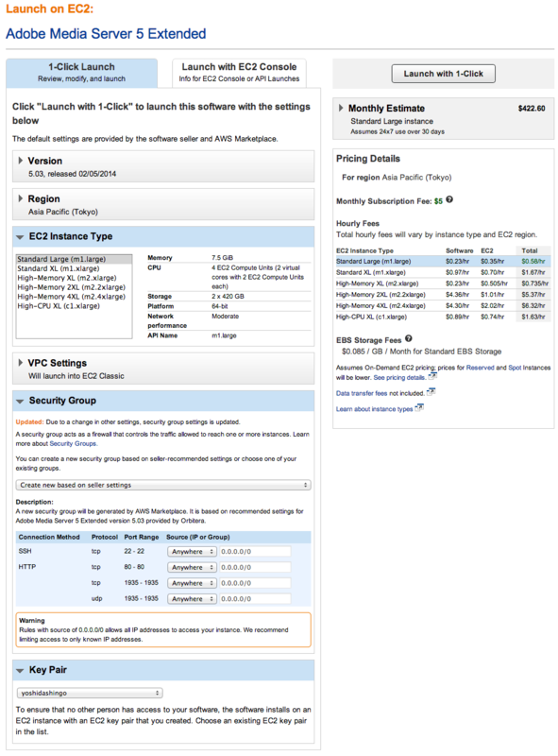Select High-Memory 4XL (m2.4xlarge) pricing row
The height and width of the screenshot is (756, 558).
pyautogui.click(x=443, y=305)
